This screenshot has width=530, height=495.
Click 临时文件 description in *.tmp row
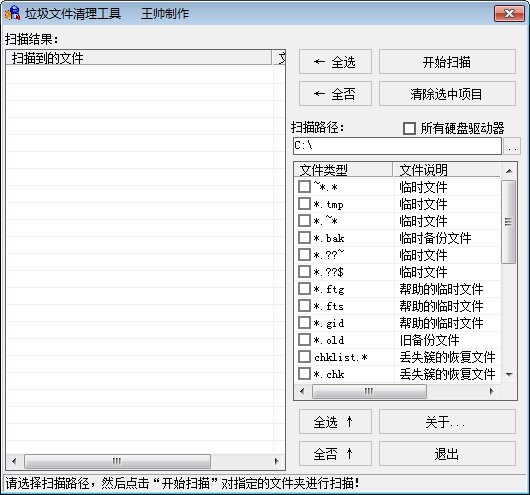pos(423,204)
